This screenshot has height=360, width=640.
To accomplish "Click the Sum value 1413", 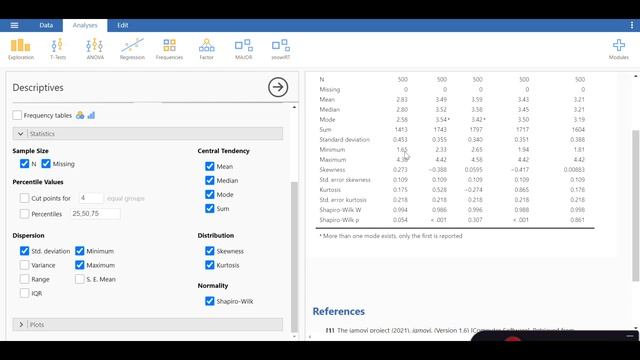I will point(401,129).
